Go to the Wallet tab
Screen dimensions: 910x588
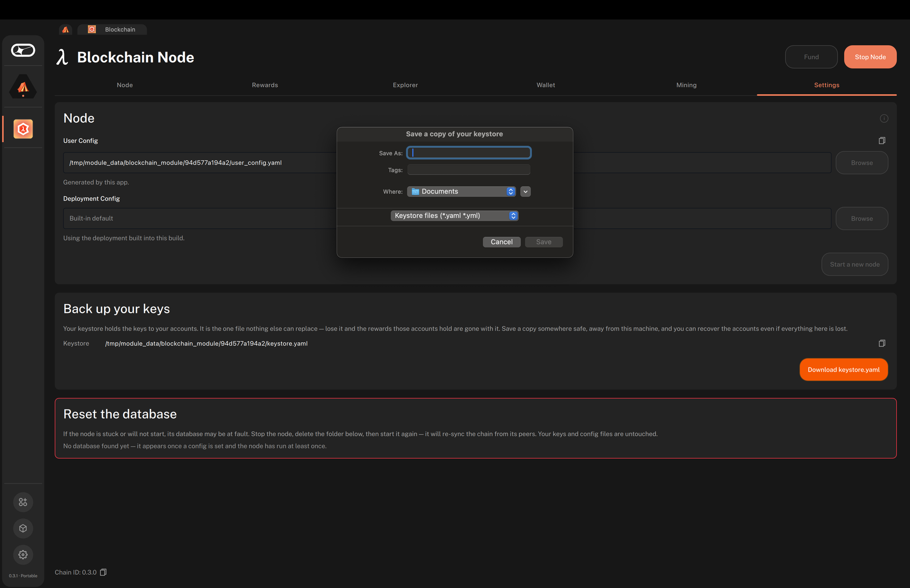[x=546, y=85]
